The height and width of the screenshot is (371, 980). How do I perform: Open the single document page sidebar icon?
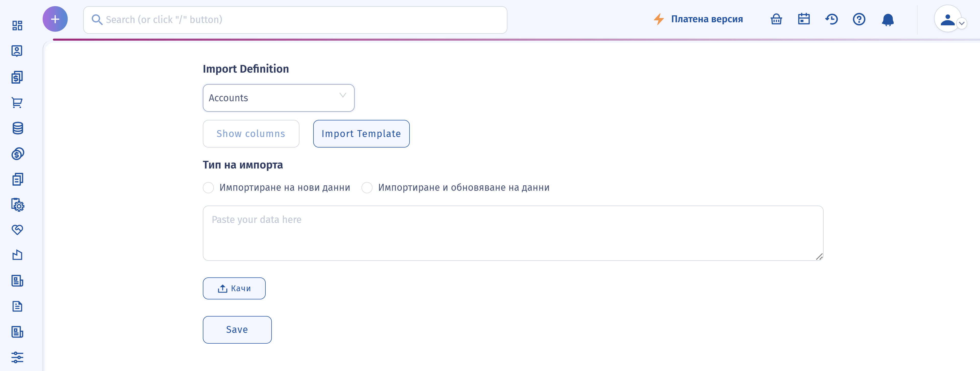coord(17,306)
